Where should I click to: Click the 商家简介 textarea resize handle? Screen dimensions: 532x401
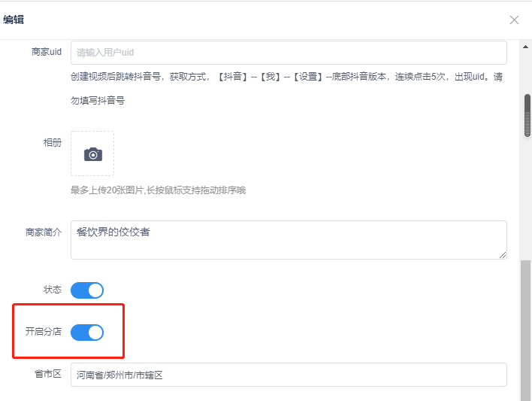point(502,254)
